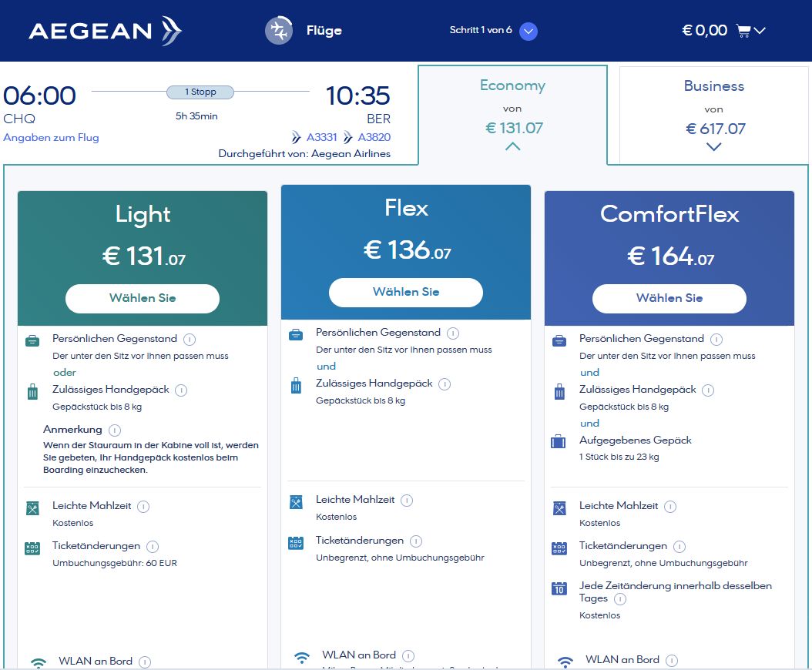This screenshot has width=812, height=670.
Task: Click the A3331 flight number link
Action: pyautogui.click(x=321, y=138)
